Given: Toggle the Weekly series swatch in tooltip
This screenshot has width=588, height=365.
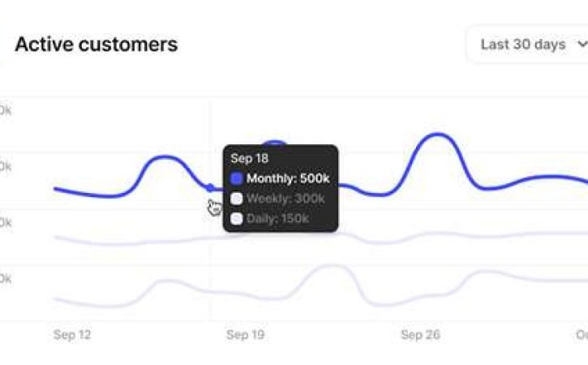Looking at the screenshot, I should [x=236, y=199].
